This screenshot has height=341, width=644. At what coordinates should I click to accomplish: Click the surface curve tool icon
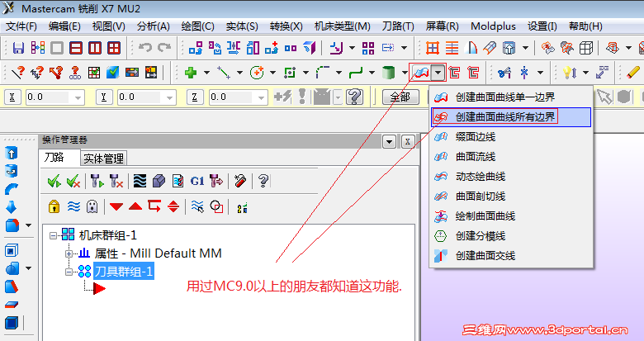pos(421,73)
